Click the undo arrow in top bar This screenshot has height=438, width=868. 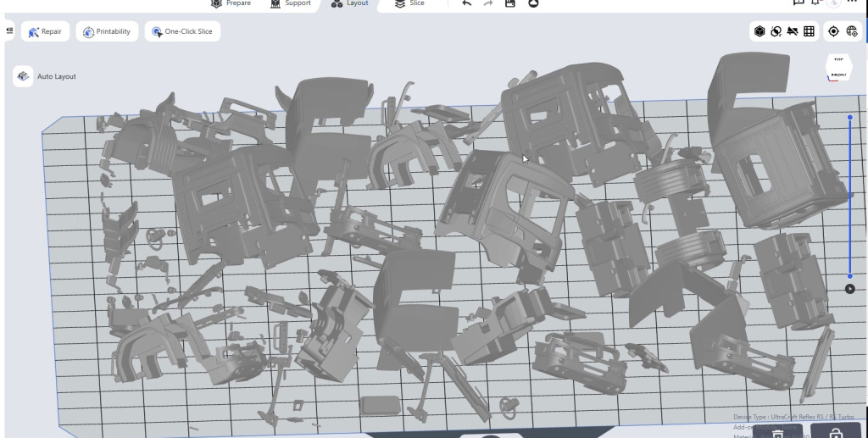pos(468,3)
